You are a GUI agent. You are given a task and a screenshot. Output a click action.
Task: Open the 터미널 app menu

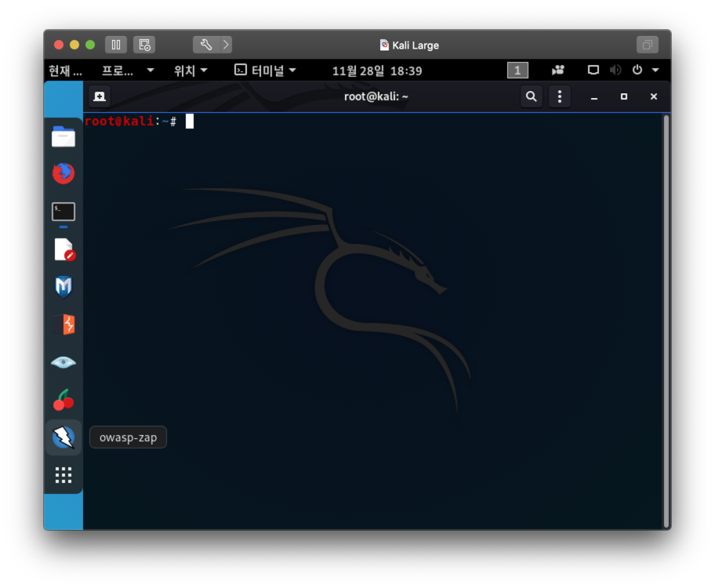coord(265,71)
